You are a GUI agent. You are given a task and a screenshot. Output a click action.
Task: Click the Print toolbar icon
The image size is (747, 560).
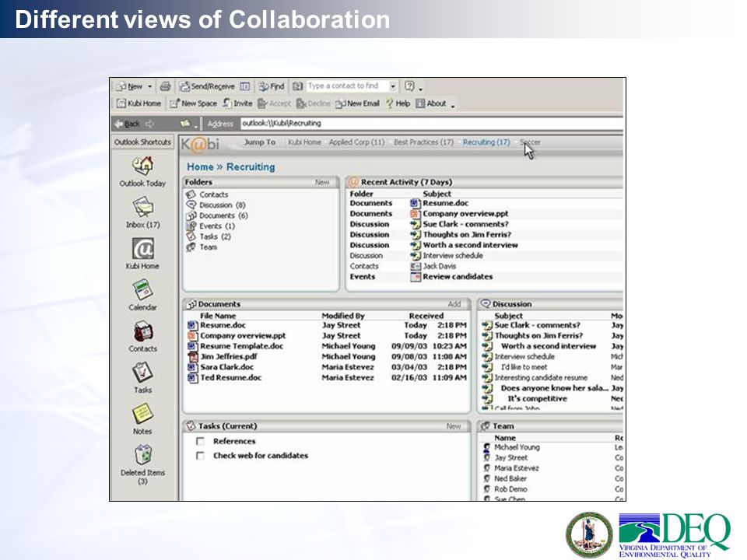(165, 86)
